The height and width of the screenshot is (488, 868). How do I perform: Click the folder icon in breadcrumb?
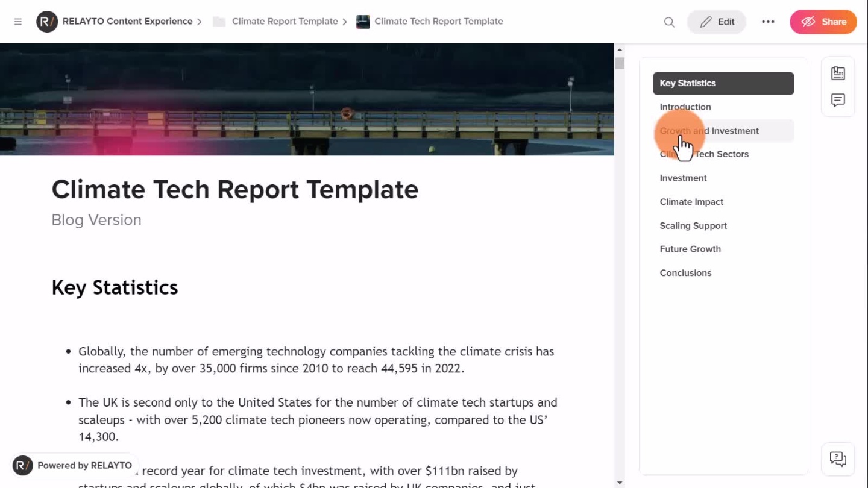(x=219, y=22)
